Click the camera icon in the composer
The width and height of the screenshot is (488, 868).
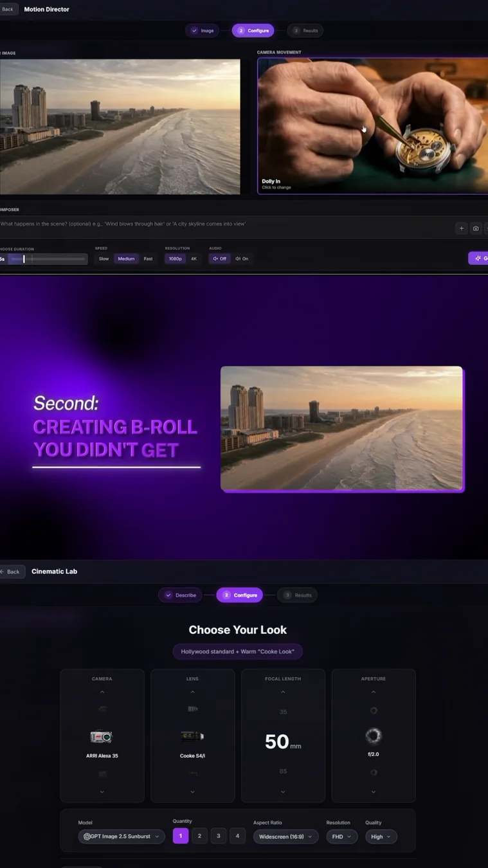pos(476,228)
